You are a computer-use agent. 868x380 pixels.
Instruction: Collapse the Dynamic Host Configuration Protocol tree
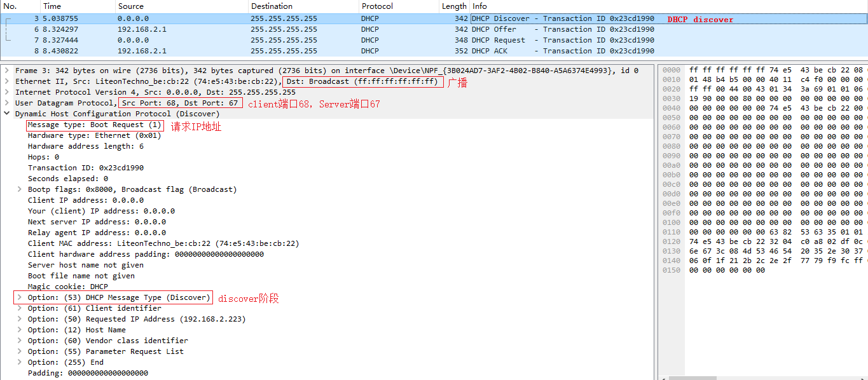click(7, 114)
